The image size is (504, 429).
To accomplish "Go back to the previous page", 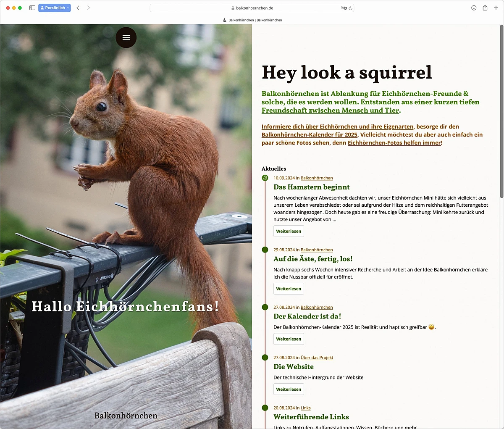I will (78, 8).
